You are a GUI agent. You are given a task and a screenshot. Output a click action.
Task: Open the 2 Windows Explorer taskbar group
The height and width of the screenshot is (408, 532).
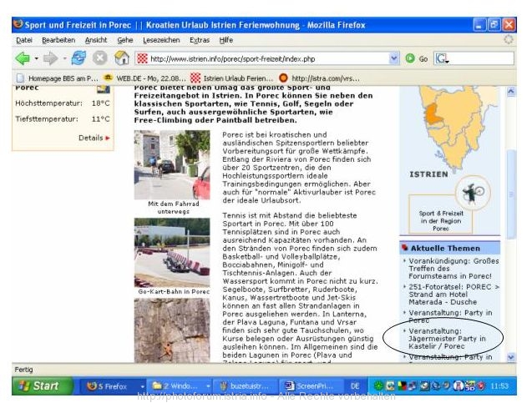click(180, 386)
